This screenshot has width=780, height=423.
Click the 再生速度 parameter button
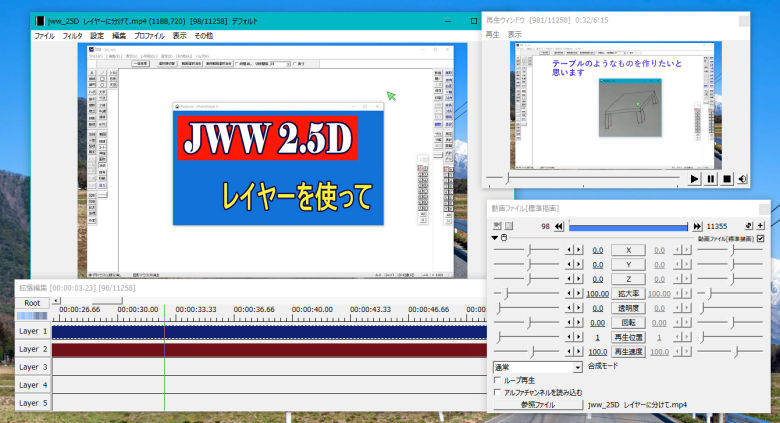pos(628,351)
